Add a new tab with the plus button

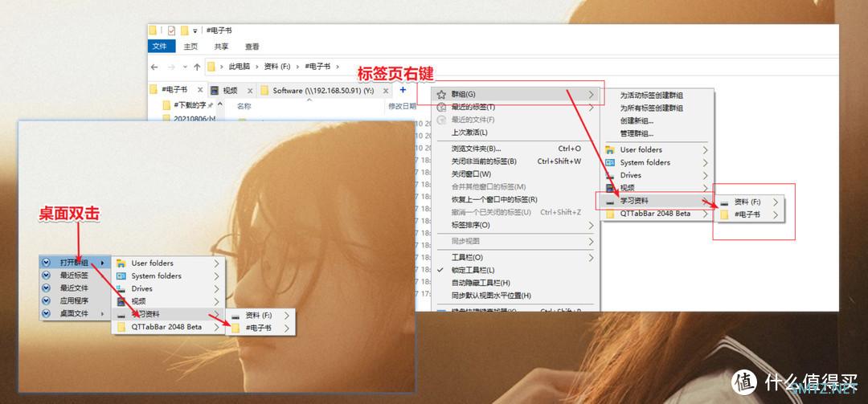click(x=403, y=90)
